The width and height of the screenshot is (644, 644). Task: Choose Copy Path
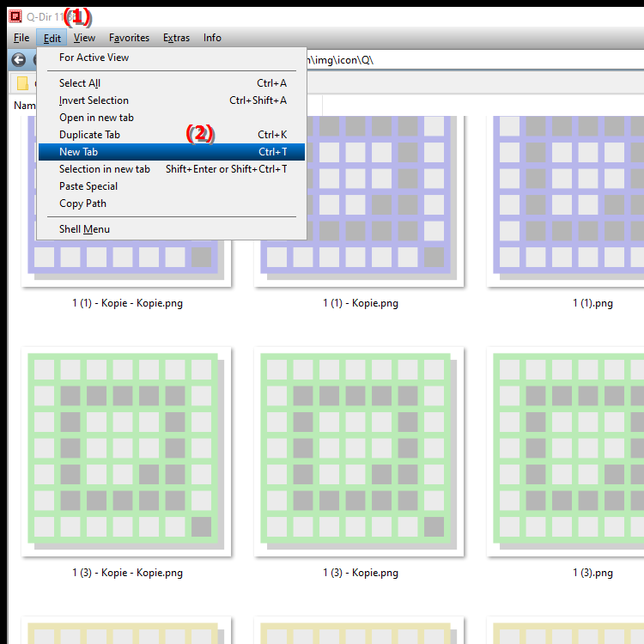(172, 204)
